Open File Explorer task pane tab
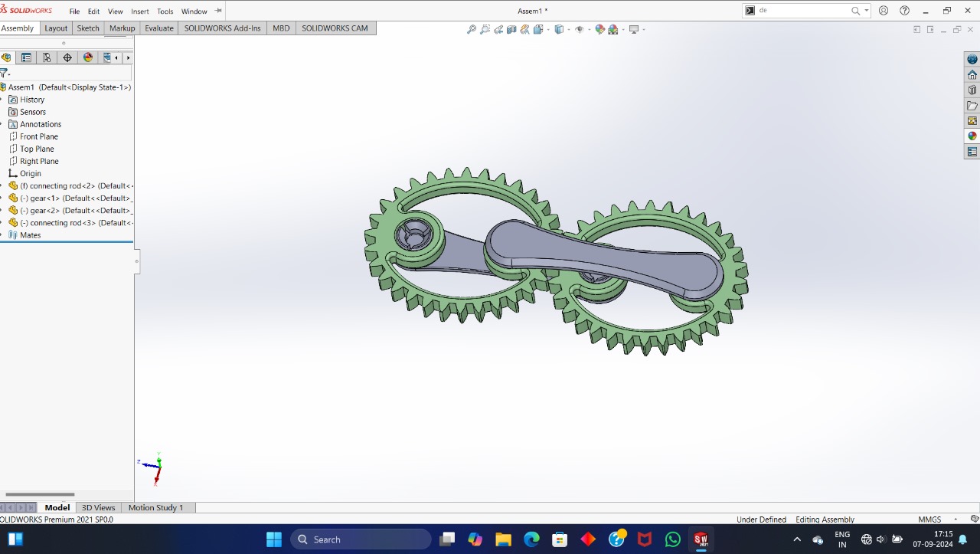 [x=972, y=105]
